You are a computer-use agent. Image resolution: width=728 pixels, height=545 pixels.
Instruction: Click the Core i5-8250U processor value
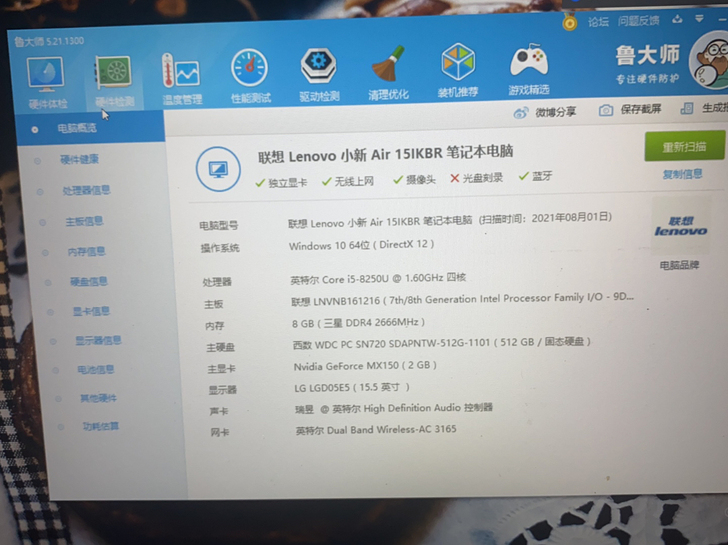[378, 278]
